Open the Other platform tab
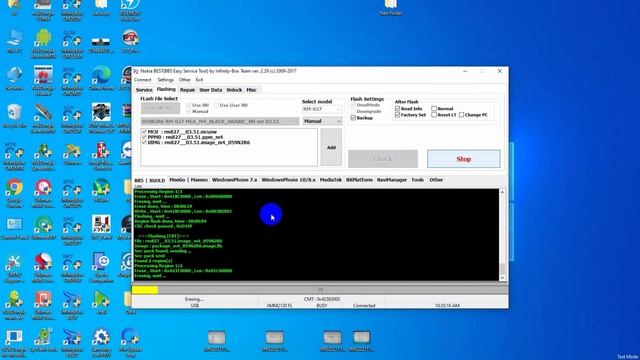 pyautogui.click(x=436, y=180)
